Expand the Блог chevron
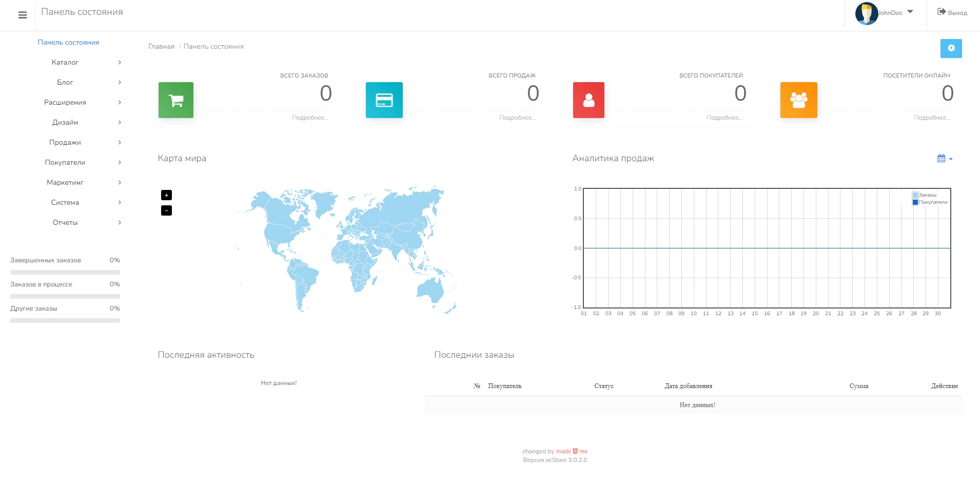This screenshot has height=482, width=980. click(x=120, y=82)
